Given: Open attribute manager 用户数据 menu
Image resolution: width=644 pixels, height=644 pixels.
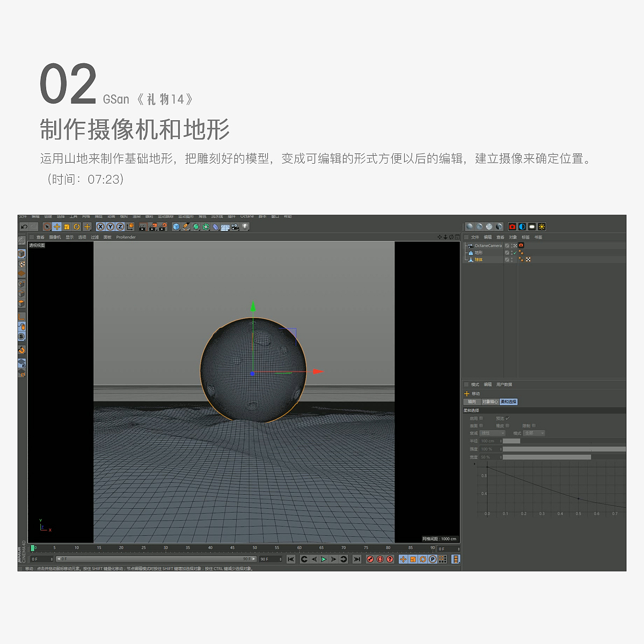Looking at the screenshot, I should (x=504, y=385).
